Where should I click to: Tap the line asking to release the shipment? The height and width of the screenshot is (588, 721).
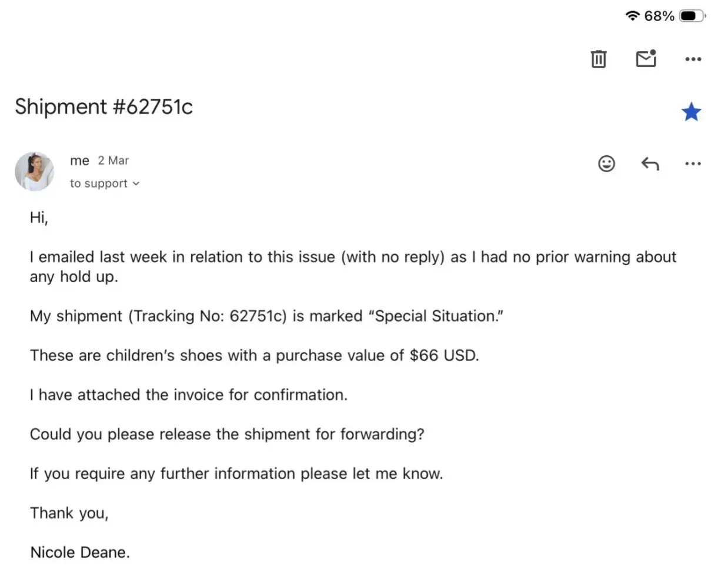click(226, 435)
